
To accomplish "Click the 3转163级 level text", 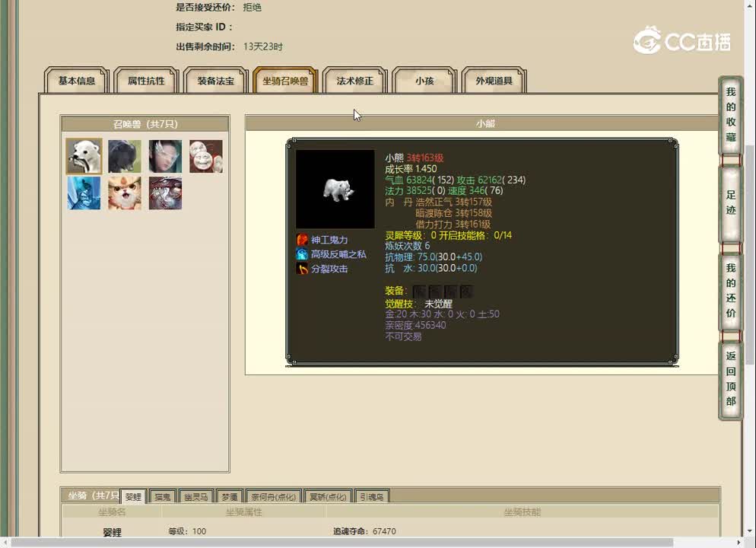I will point(424,158).
